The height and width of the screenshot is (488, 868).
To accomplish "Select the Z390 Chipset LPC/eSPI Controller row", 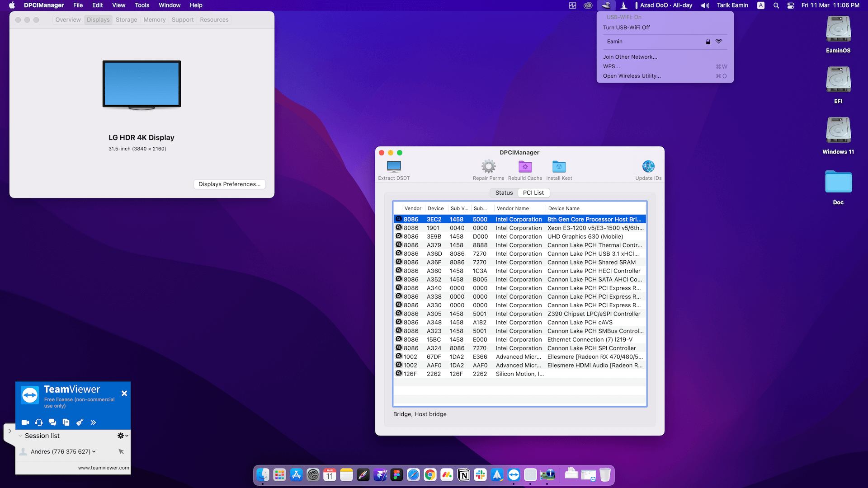I will [x=520, y=314].
